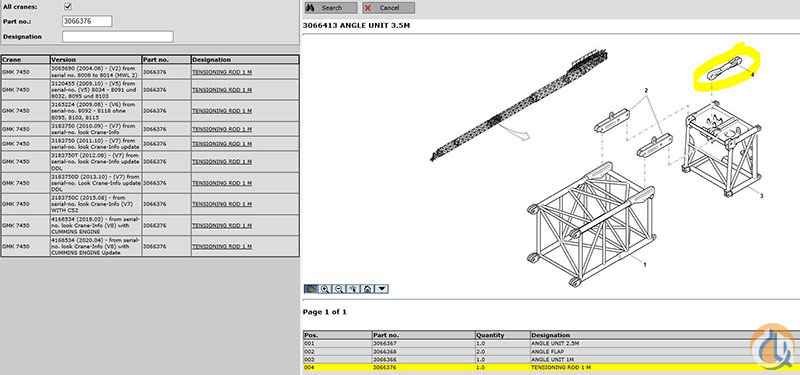Click callout number 1 in diagram

(x=644, y=265)
